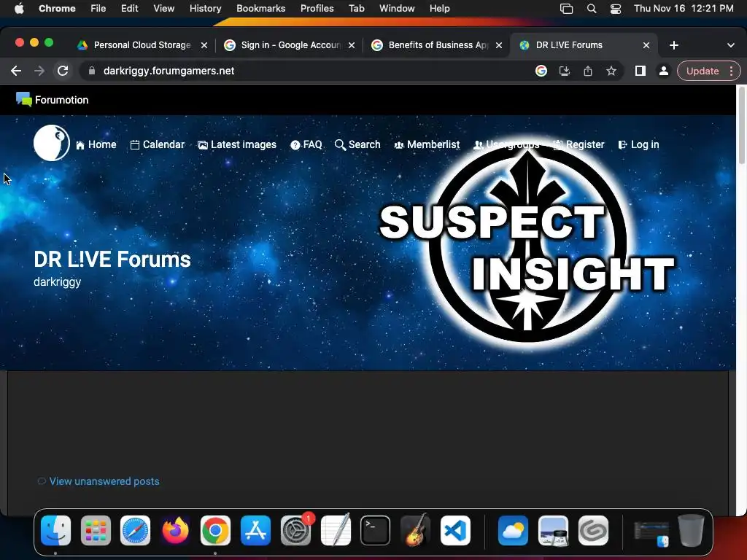This screenshot has width=747, height=560.
Task: Open the View menu
Action: 163,9
